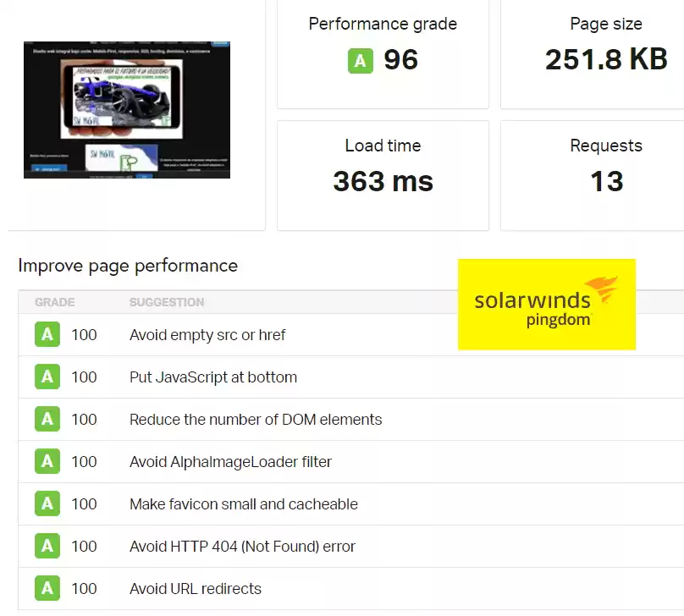684x616 pixels.
Task: Expand Reduce the number of DOM elements
Action: [256, 420]
